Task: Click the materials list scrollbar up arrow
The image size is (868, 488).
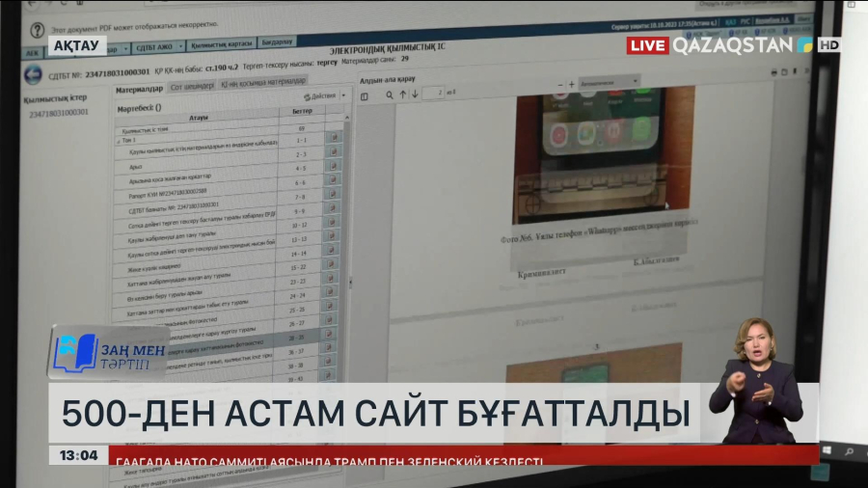Action: click(347, 118)
